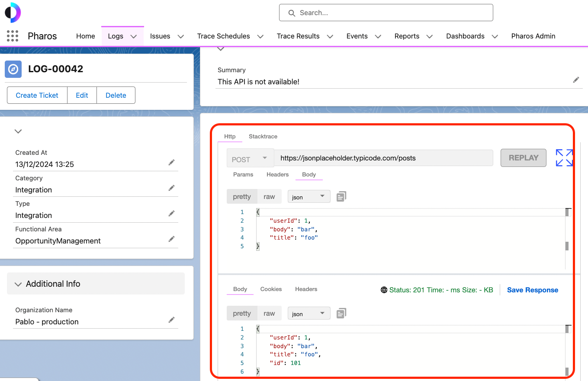Open the Logs navigation tab

point(116,36)
